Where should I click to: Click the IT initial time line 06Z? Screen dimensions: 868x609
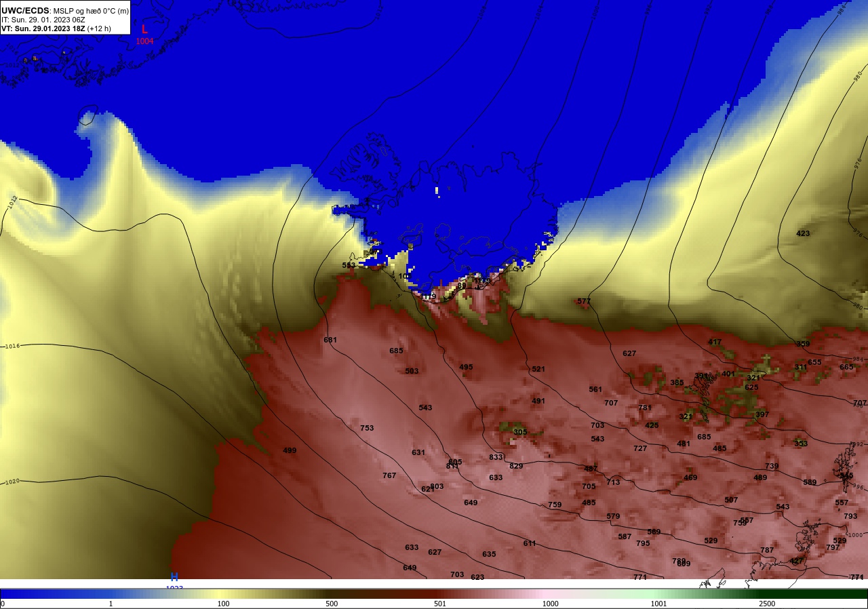tap(43, 20)
